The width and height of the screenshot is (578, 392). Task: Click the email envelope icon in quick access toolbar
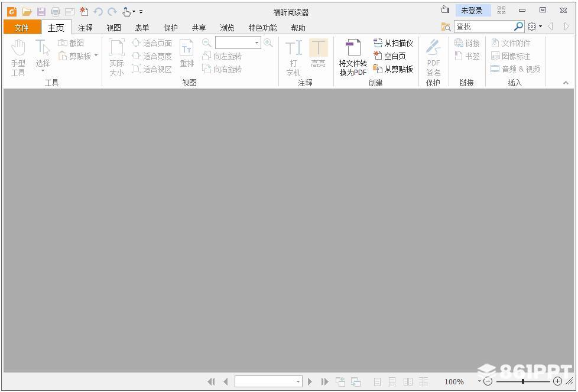click(x=70, y=12)
